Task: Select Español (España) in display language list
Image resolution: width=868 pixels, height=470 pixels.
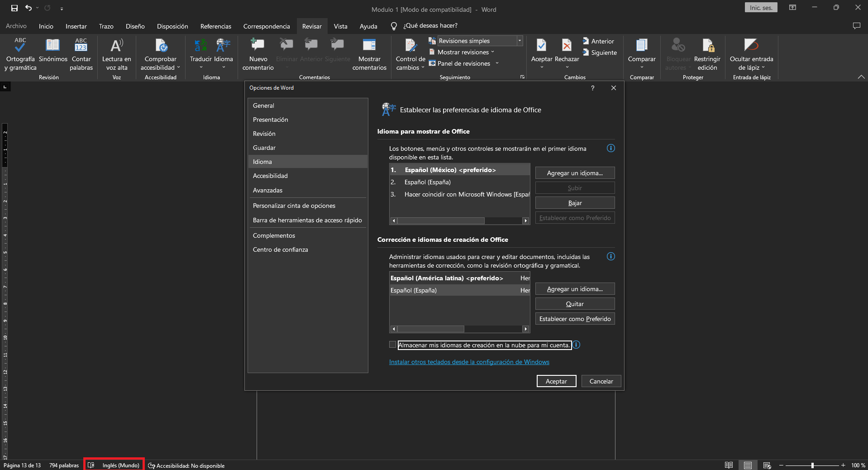Action: coord(459,182)
